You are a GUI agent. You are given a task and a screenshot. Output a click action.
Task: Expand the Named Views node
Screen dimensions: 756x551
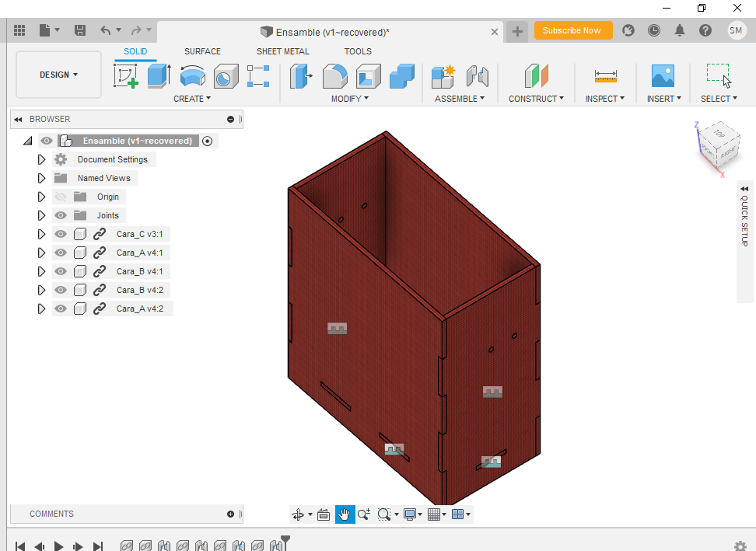click(41, 178)
